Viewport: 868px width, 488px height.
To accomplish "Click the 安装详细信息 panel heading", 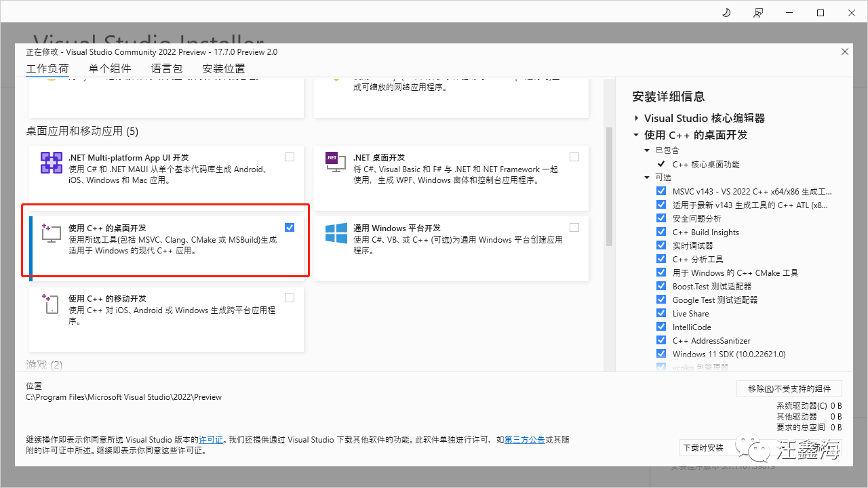I will pyautogui.click(x=669, y=96).
